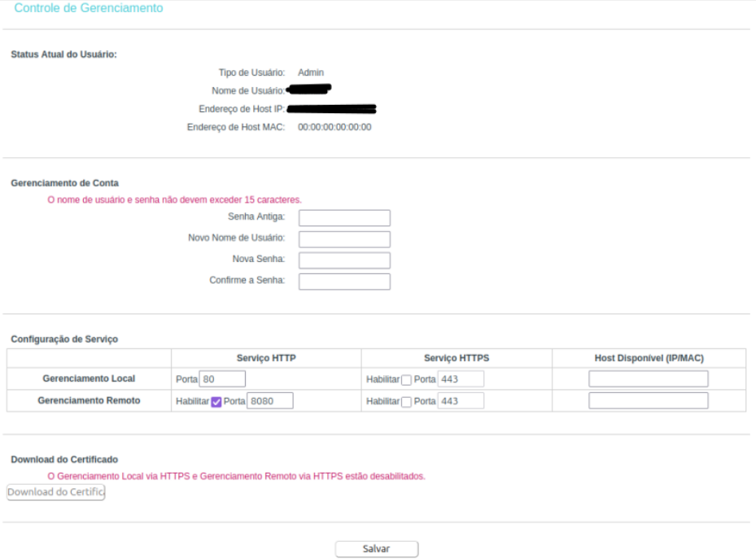Click the local HTTPS port 443 field
This screenshot has width=756, height=559.
pos(461,379)
